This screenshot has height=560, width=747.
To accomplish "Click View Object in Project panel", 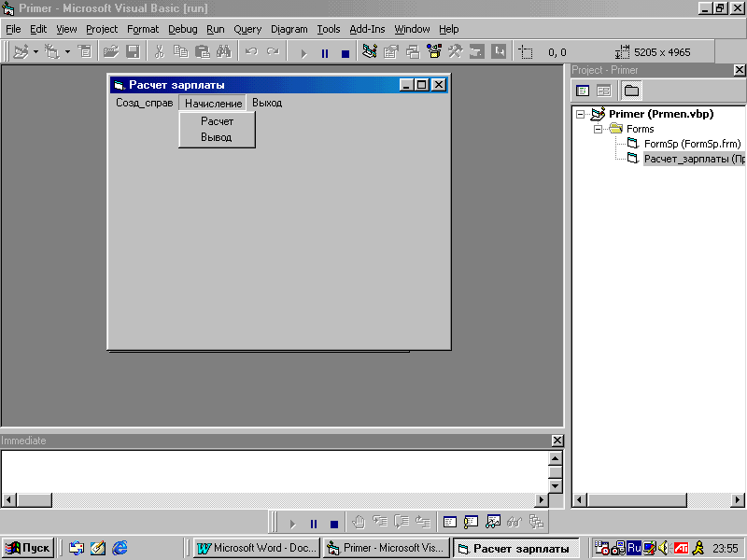I will coord(603,91).
